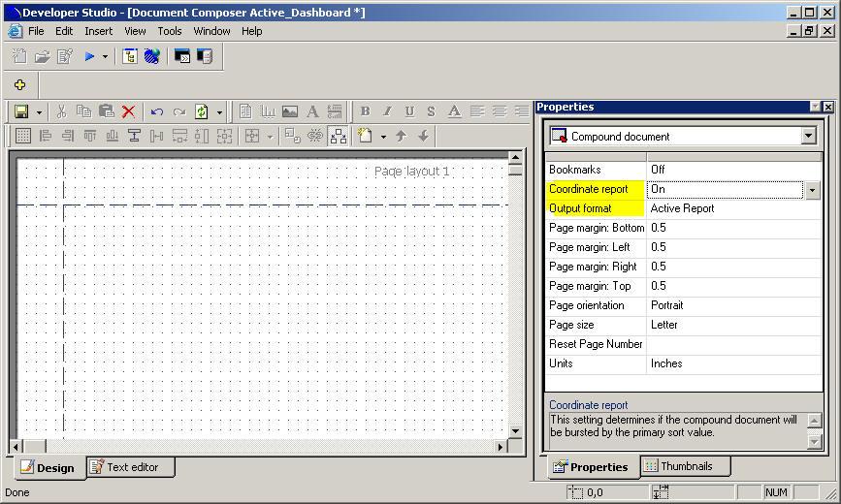Click the Open folder icon
This screenshot has height=504, width=841.
click(43, 57)
